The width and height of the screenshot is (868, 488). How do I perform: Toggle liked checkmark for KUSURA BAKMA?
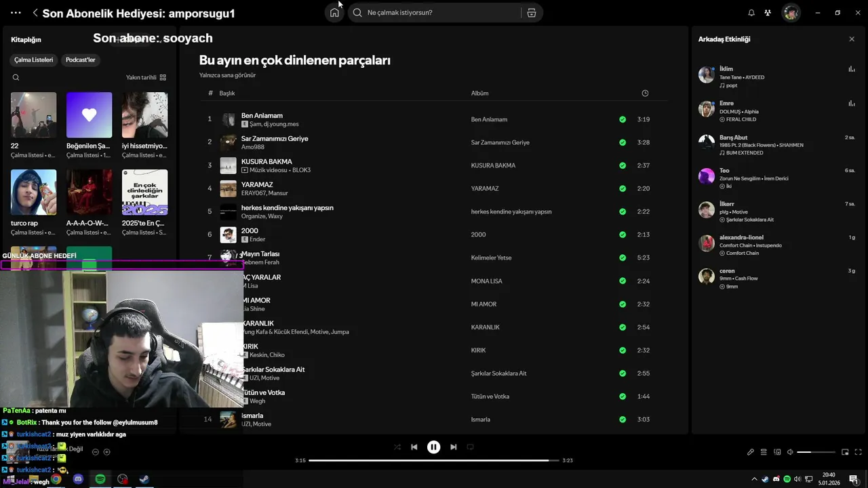coord(623,165)
